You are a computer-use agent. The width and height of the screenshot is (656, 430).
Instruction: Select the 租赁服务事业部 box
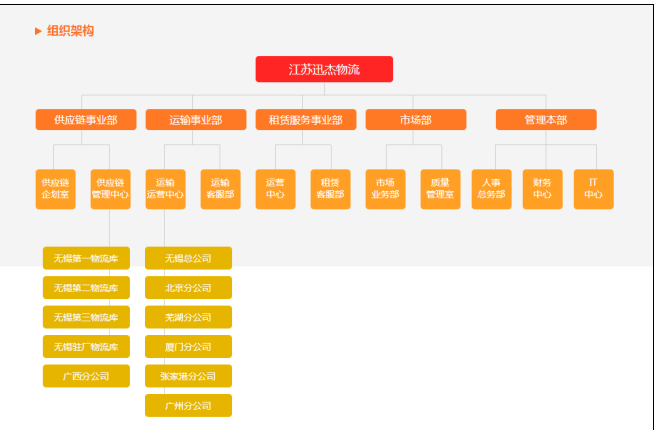[306, 120]
